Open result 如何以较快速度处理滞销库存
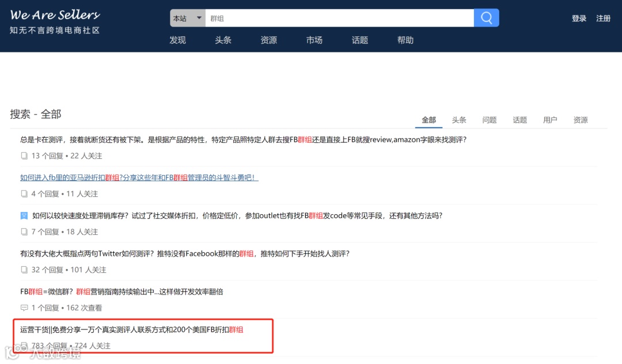Image resolution: width=622 pixels, height=364 pixels. pos(237,216)
